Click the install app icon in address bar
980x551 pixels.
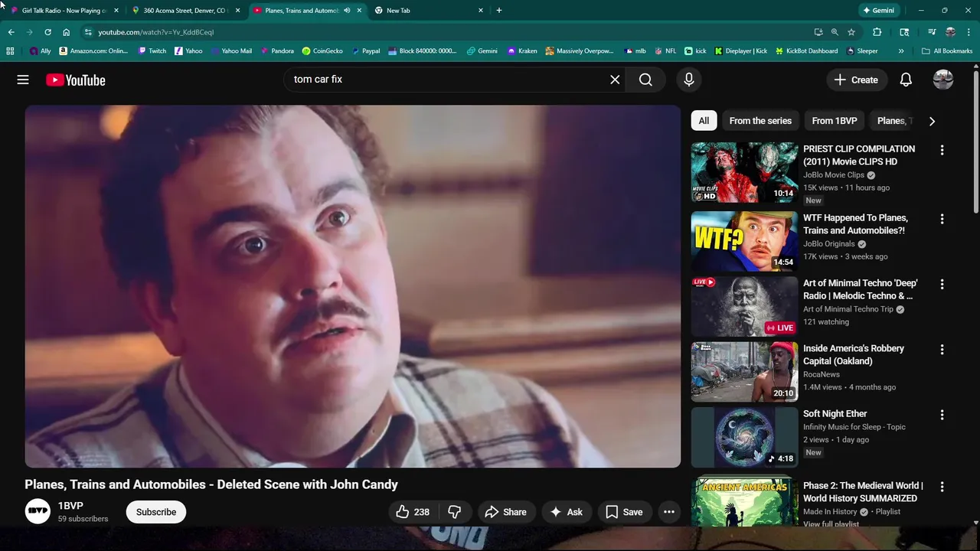(818, 32)
